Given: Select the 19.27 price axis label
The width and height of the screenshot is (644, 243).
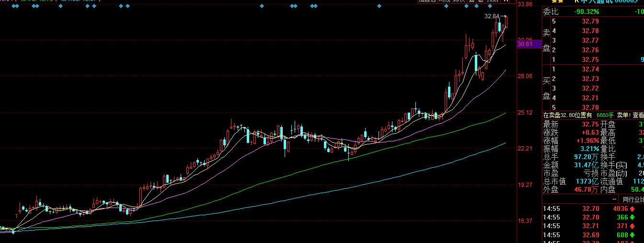Looking at the screenshot, I should click(x=526, y=185).
